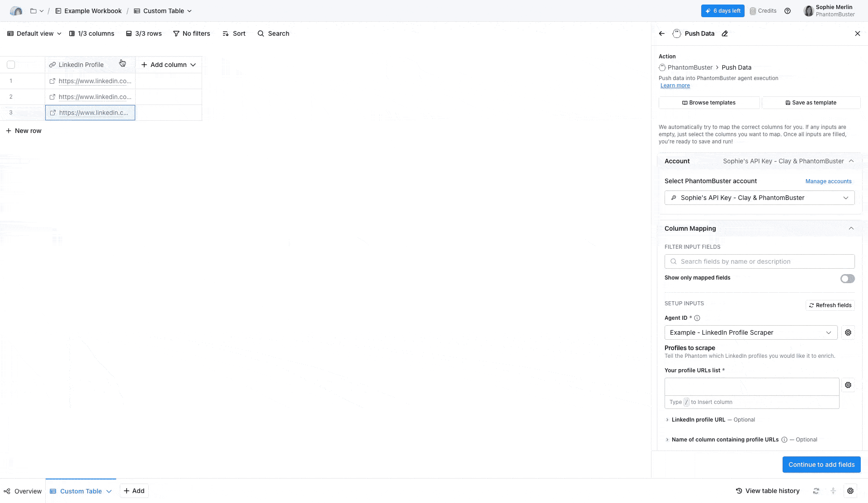The image size is (868, 503).
Task: Click info icon beside column name field
Action: [784, 440]
